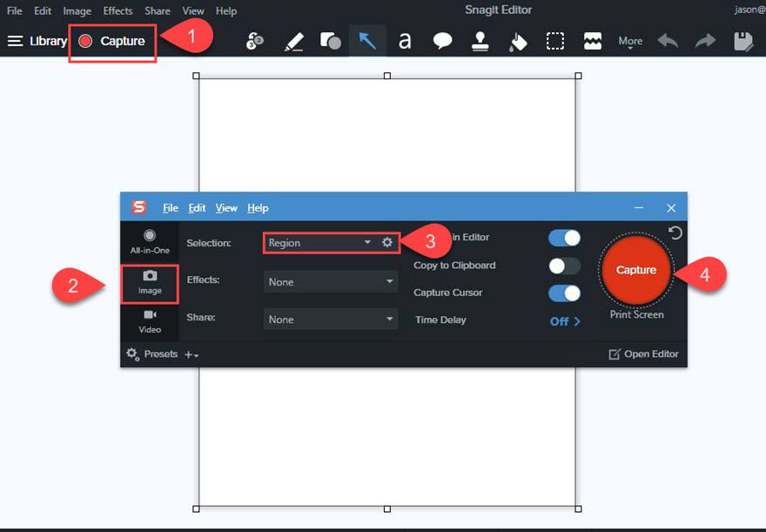Click Open Editor link
Screen dimensions: 766x532
coord(644,354)
